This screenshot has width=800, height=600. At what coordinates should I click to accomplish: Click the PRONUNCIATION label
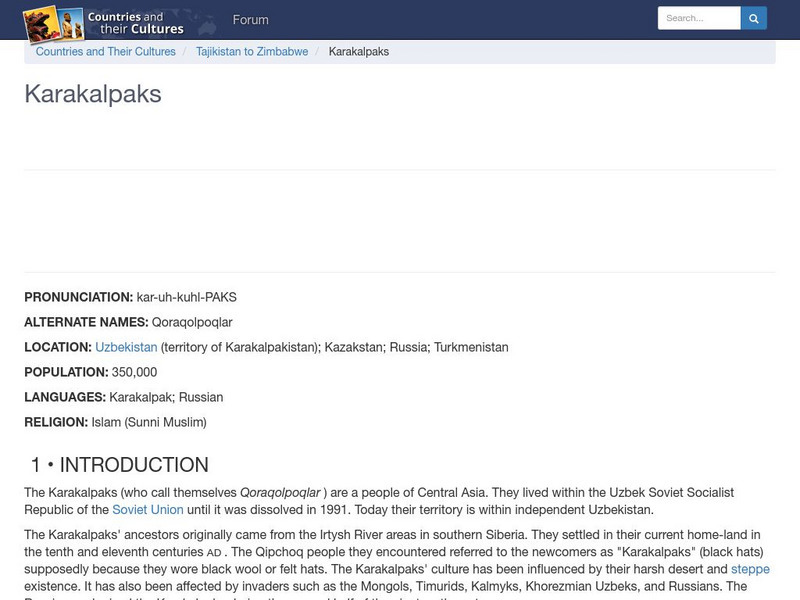(79, 297)
